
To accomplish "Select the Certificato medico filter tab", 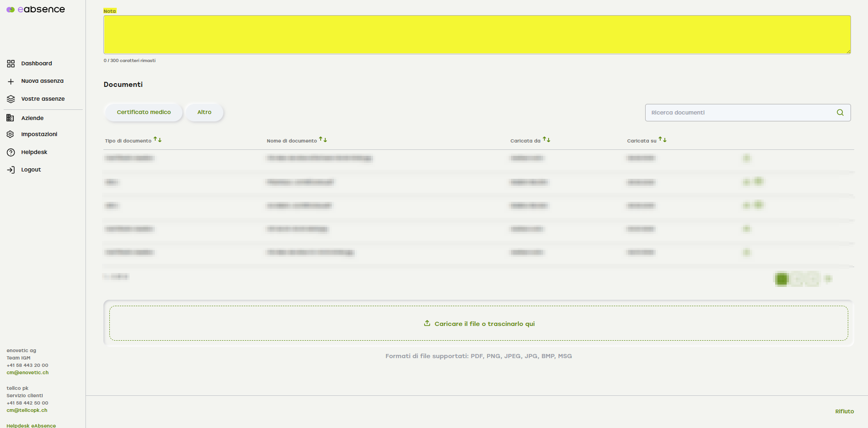I will (x=144, y=112).
